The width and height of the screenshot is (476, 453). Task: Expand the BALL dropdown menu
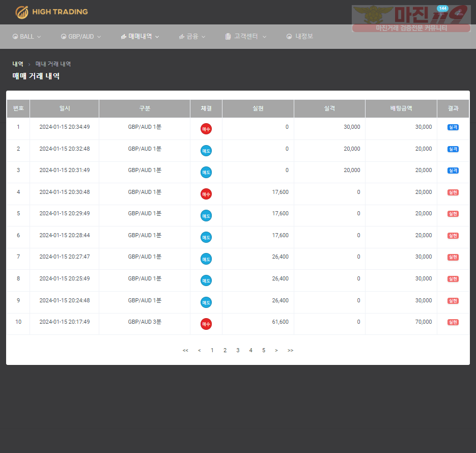tap(26, 37)
